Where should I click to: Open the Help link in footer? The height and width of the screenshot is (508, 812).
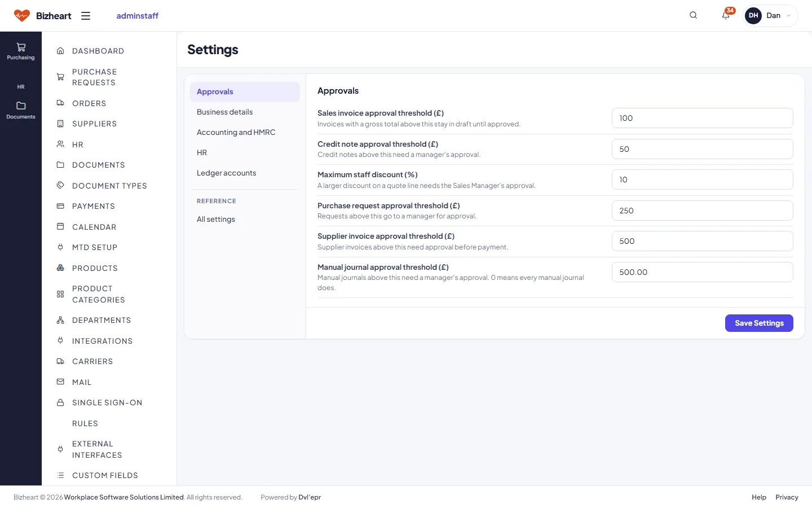759,497
